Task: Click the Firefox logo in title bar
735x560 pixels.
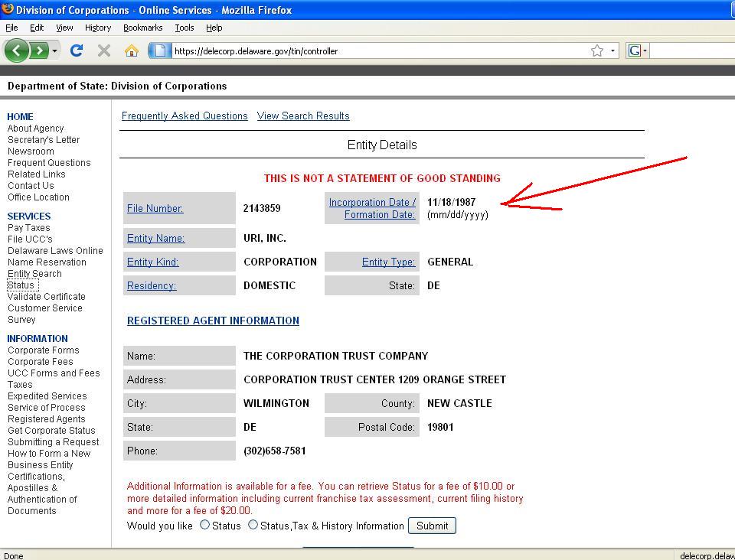Action: (8, 9)
